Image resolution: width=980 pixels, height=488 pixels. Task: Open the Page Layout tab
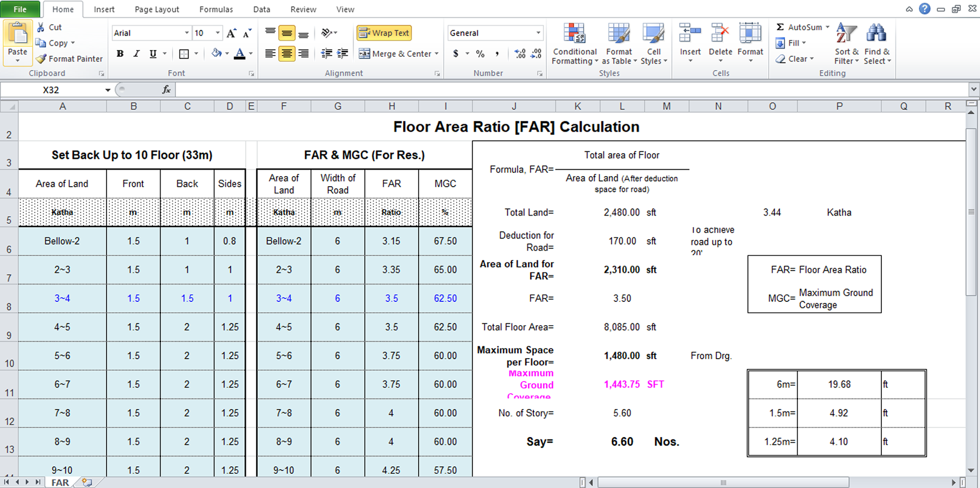[156, 9]
